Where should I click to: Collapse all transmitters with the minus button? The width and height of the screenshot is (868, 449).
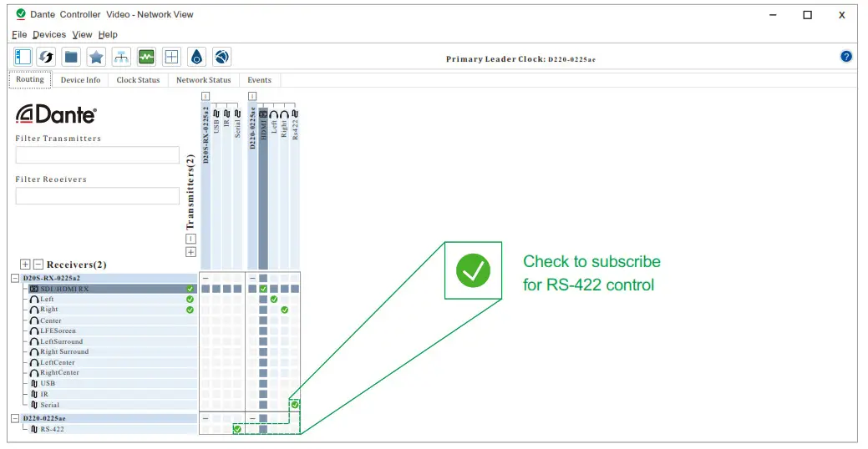click(x=190, y=239)
